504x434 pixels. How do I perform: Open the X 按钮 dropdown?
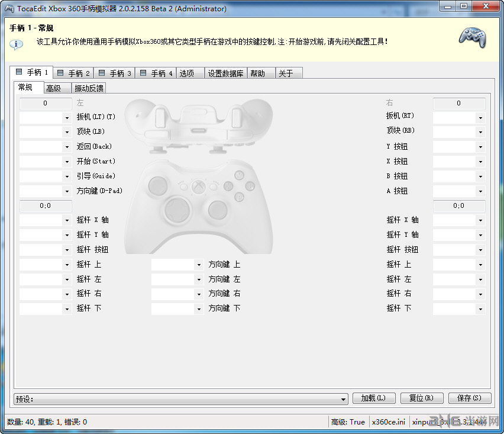point(459,162)
